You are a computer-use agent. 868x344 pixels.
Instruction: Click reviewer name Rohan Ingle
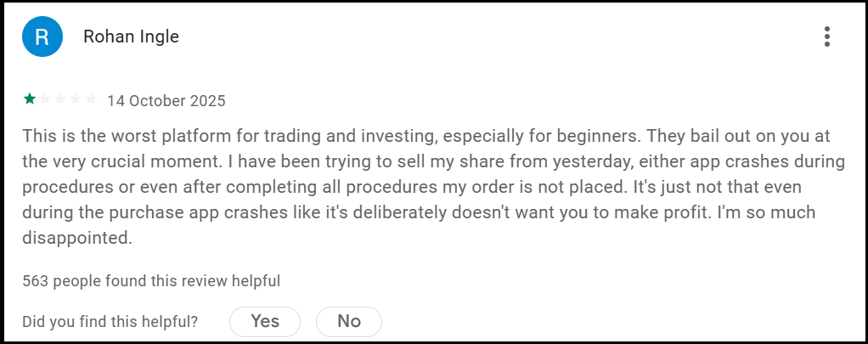[x=131, y=37]
